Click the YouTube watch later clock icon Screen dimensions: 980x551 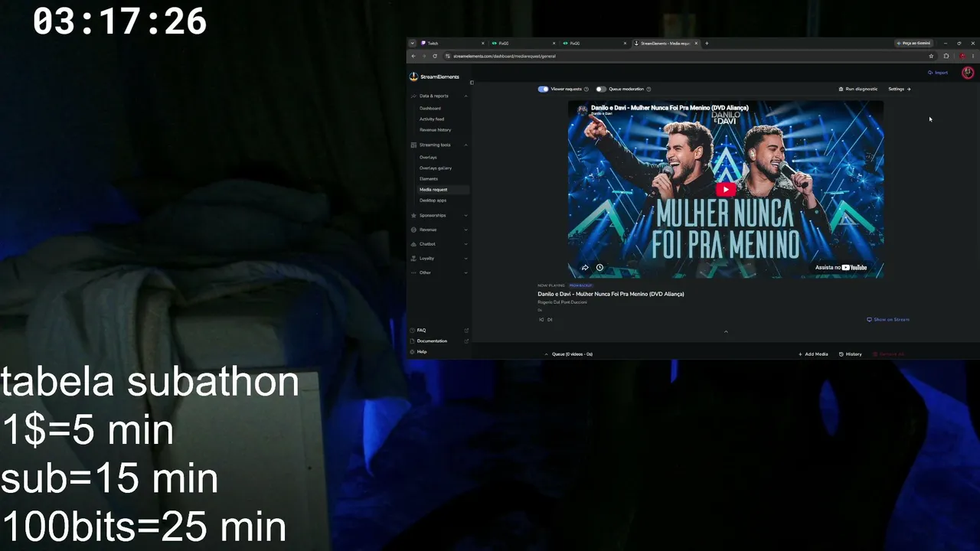(x=599, y=267)
